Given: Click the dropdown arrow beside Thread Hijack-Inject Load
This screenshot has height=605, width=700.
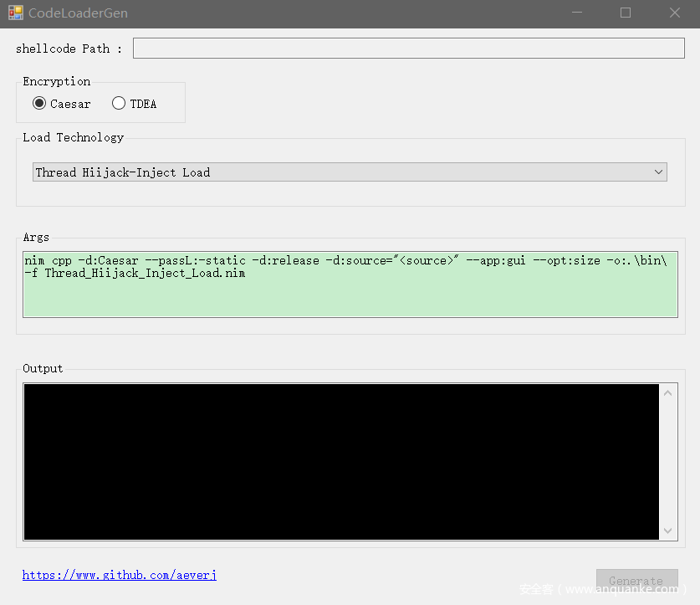Looking at the screenshot, I should tap(658, 172).
